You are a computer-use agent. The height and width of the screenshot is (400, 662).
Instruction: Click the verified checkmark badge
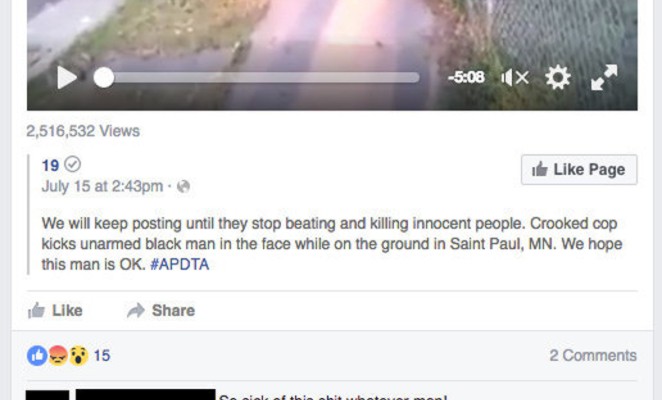tap(73, 164)
